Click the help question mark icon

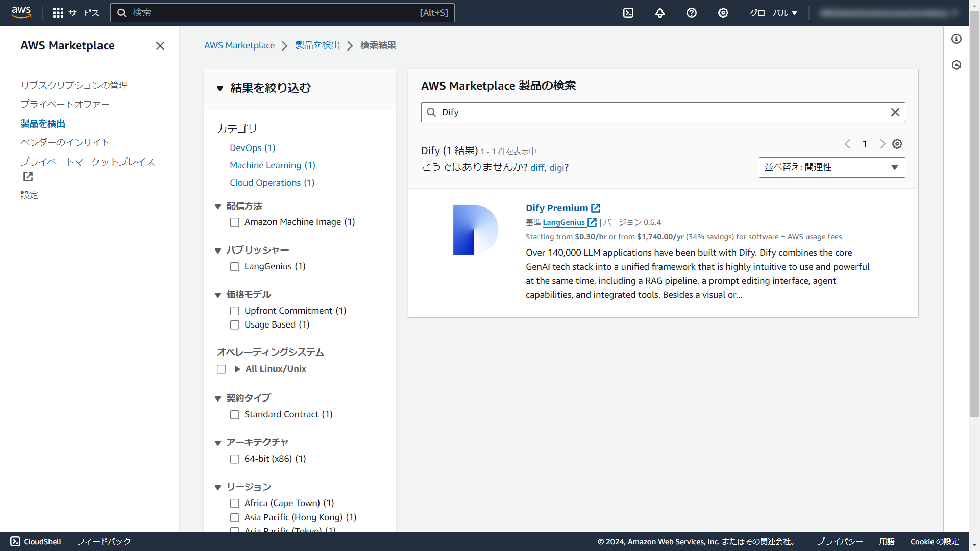(692, 13)
